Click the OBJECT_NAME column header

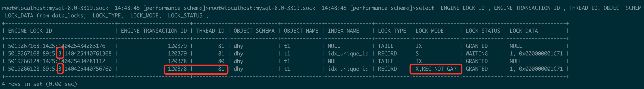point(301,31)
